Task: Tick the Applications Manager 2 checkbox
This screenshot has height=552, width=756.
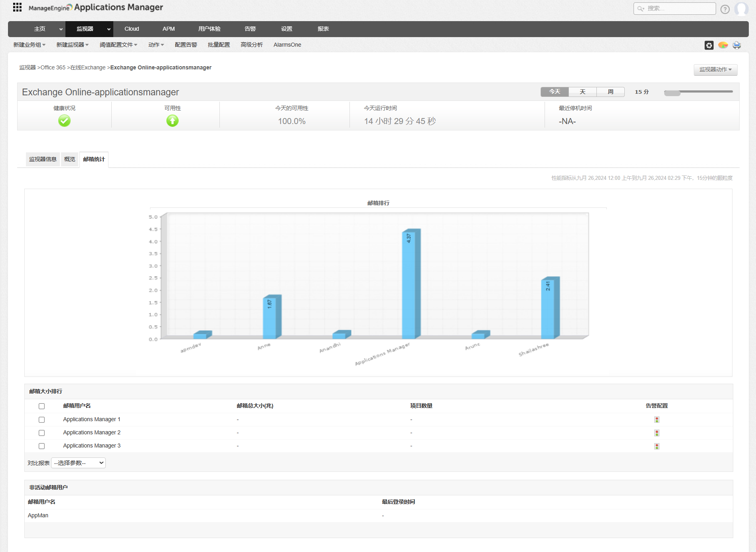Action: click(41, 433)
